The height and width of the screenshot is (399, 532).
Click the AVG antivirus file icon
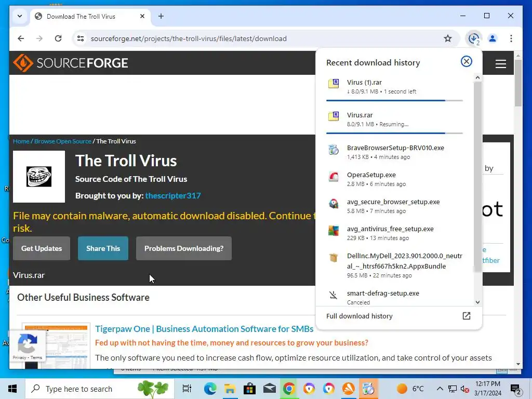(334, 230)
